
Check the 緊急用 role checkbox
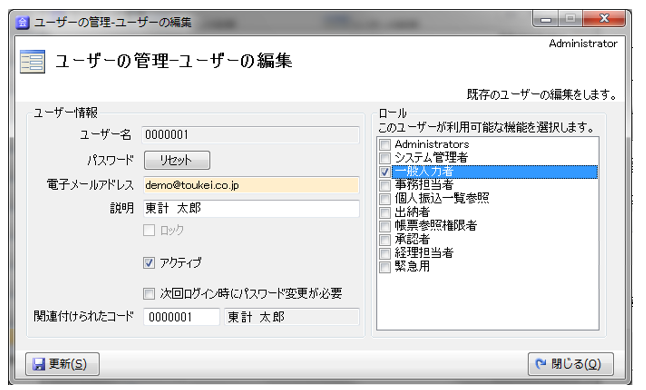coord(385,267)
